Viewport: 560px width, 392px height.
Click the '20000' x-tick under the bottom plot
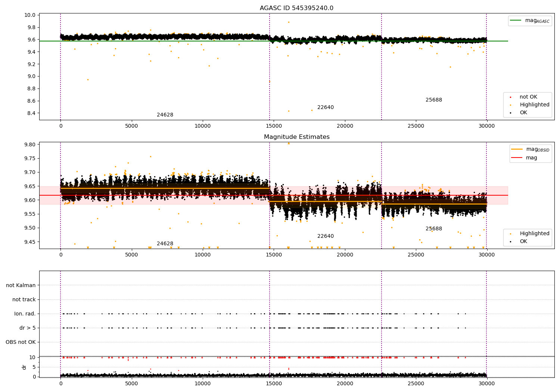(345, 384)
